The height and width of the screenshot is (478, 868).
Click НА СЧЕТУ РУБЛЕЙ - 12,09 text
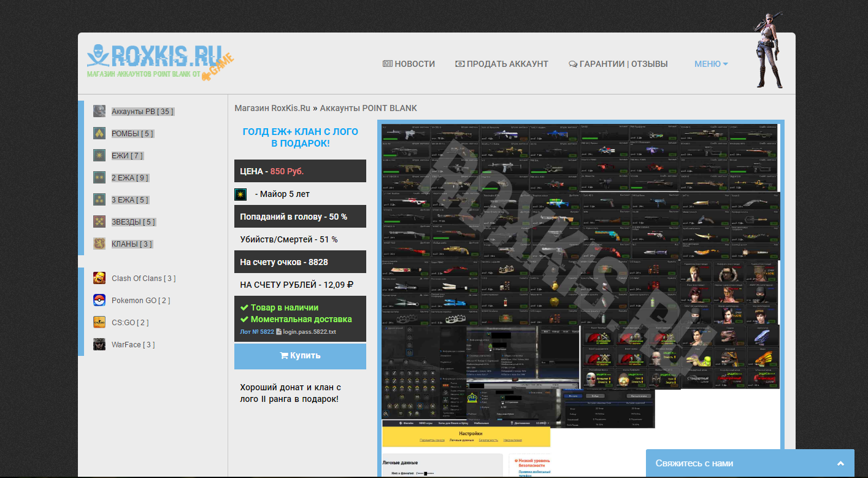(297, 285)
